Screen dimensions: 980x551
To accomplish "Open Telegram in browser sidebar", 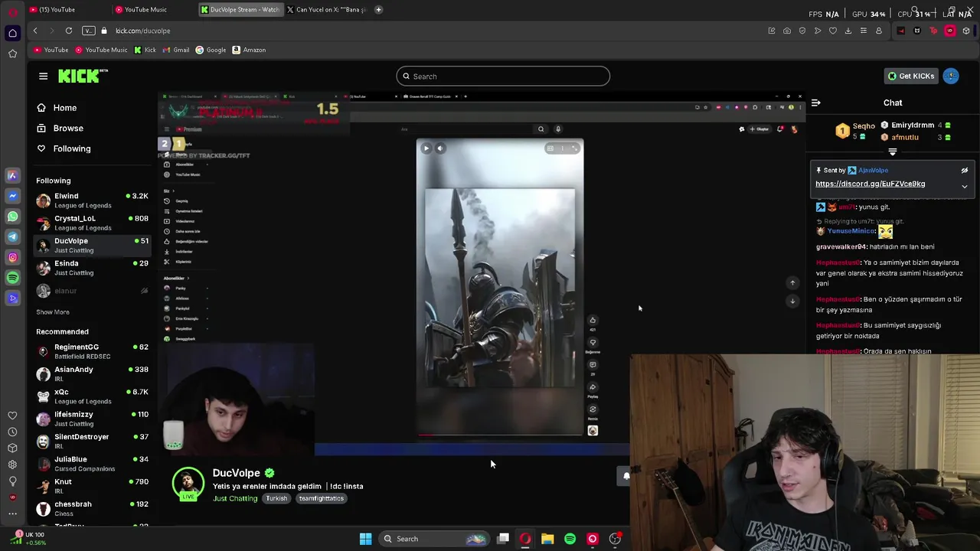I will pyautogui.click(x=12, y=237).
